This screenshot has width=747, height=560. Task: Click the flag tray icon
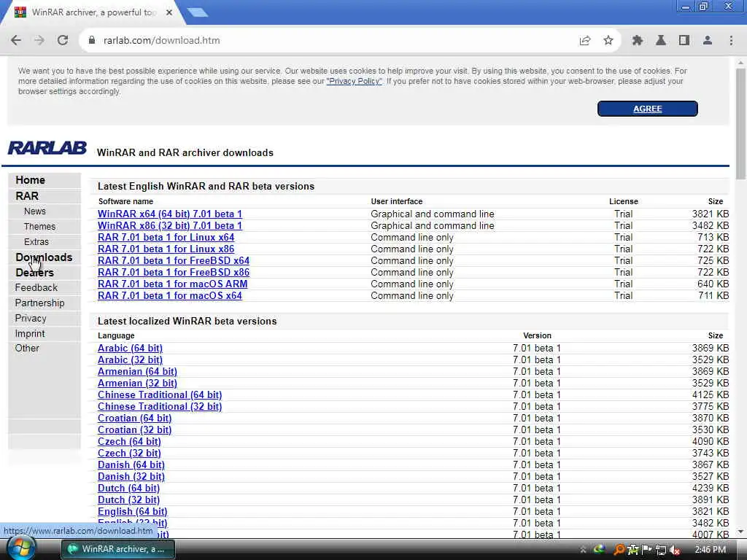647,550
